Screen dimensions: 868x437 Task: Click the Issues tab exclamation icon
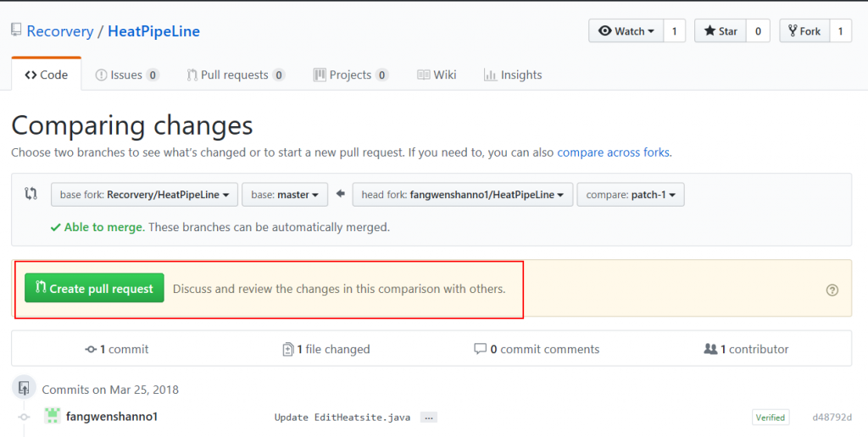coord(101,75)
